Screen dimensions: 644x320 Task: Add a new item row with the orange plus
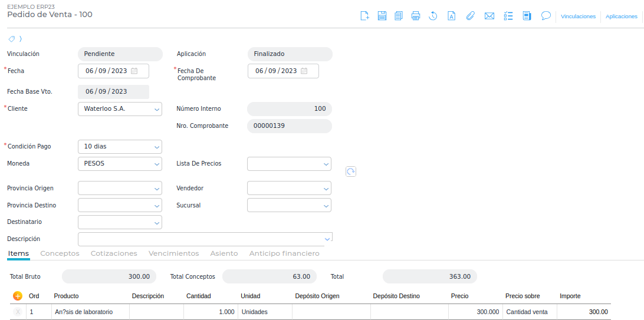coord(18,296)
